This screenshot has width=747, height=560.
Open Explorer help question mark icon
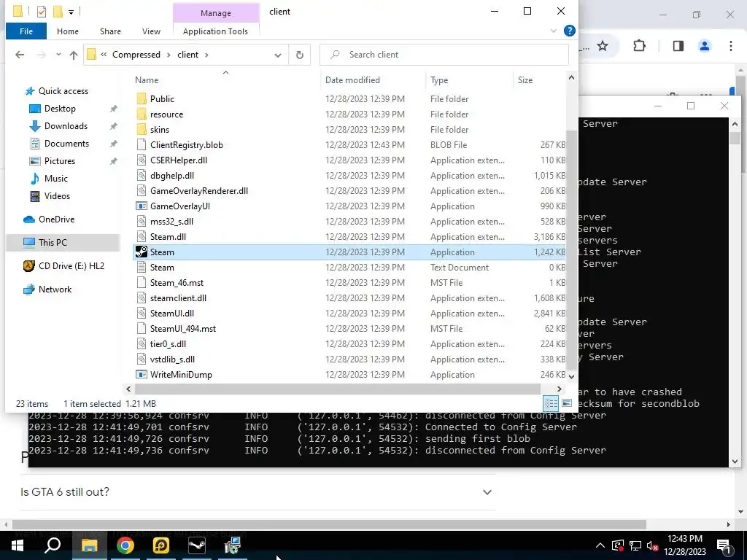[569, 31]
